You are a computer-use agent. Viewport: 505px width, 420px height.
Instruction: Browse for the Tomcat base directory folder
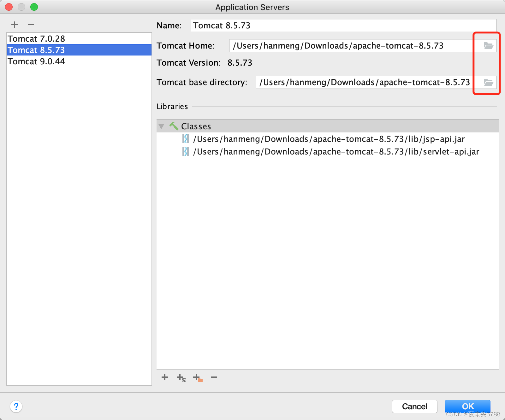click(488, 82)
